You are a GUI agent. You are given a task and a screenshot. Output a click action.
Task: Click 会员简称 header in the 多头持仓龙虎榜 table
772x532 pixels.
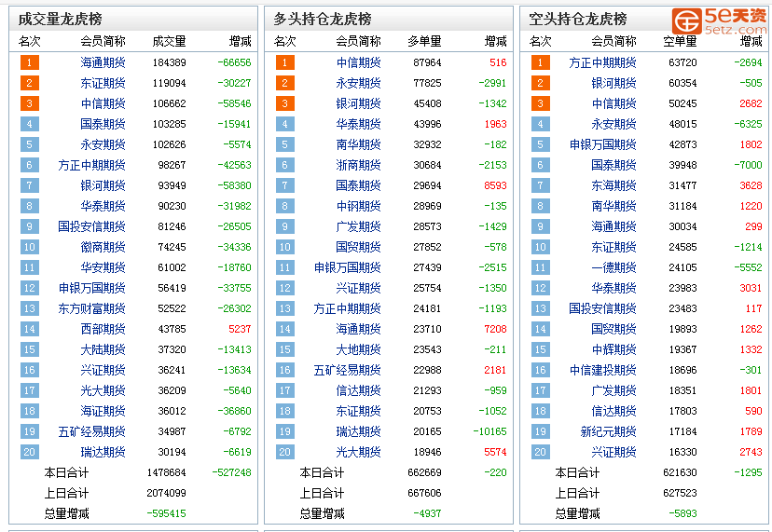point(358,41)
